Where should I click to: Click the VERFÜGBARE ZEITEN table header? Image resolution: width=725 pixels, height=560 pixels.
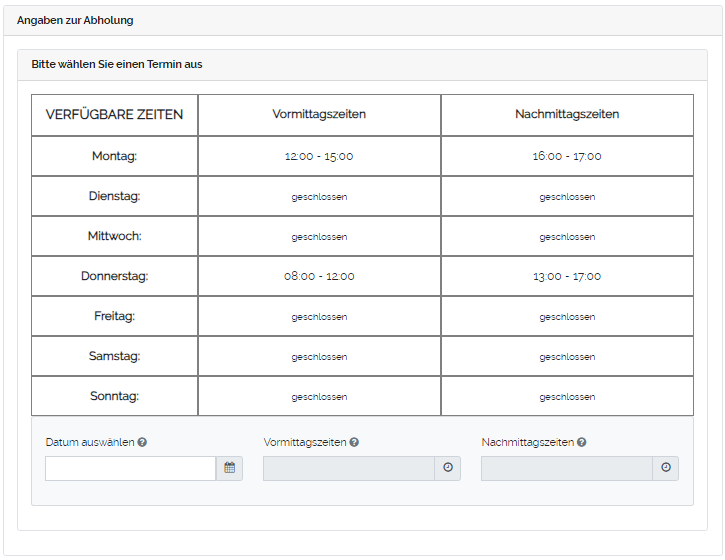(x=114, y=114)
